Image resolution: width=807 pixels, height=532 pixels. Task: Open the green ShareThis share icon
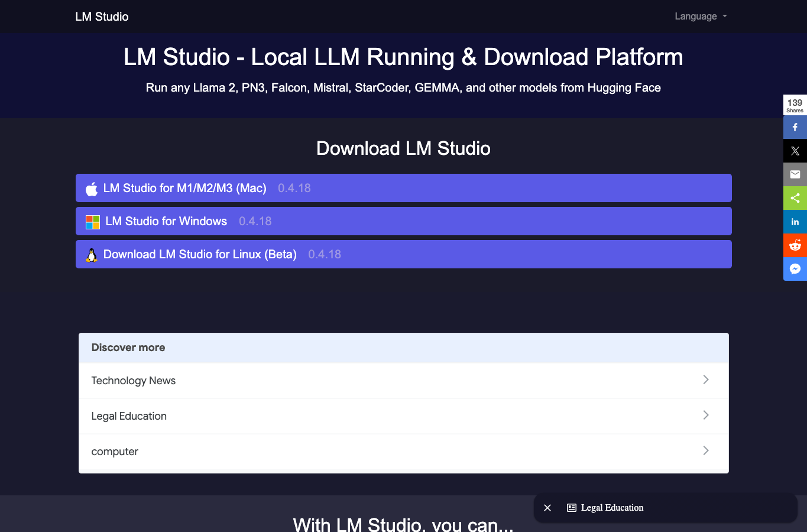[x=795, y=198]
